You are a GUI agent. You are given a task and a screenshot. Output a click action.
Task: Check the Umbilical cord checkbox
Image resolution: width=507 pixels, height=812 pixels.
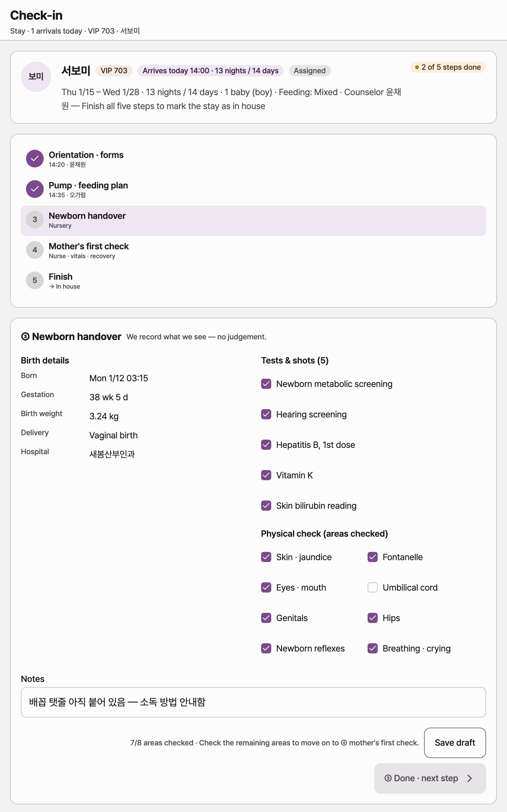point(373,587)
